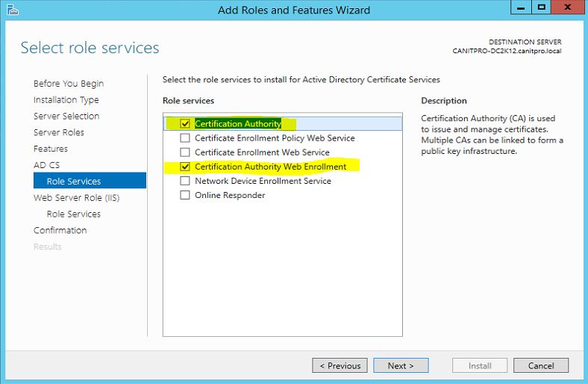Click the wizard icon in title bar

pos(11,10)
